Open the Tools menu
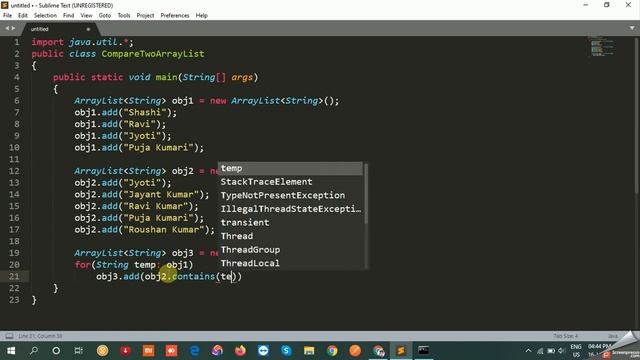The image size is (640, 360). (x=124, y=16)
